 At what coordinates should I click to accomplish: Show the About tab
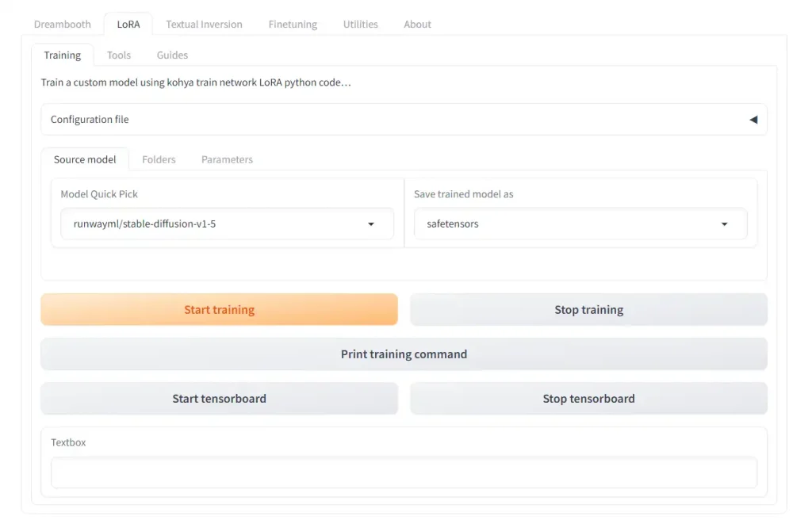(x=417, y=25)
